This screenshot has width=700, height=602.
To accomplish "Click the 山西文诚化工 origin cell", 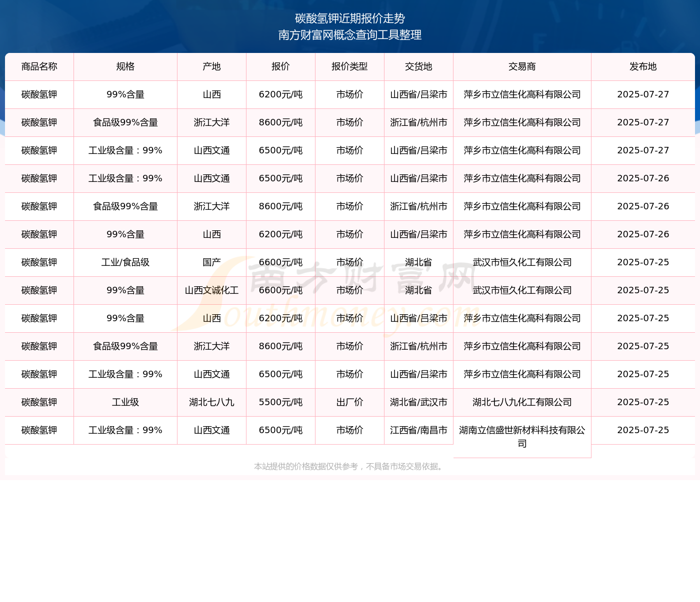I will click(x=212, y=290).
